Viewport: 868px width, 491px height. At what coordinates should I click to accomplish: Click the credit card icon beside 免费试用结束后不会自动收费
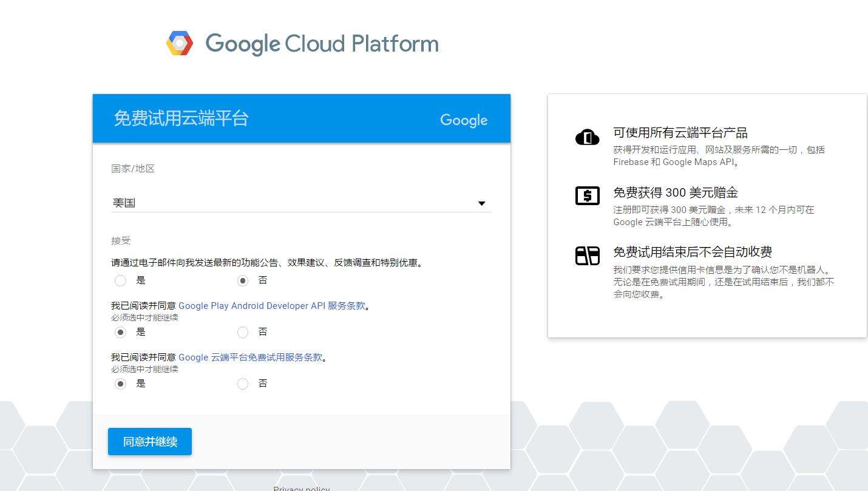(587, 256)
